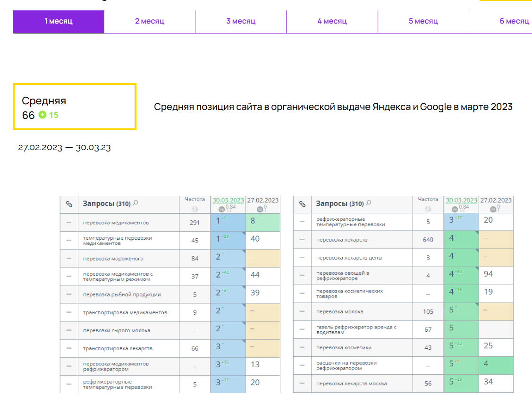This screenshot has height=395, width=532.
Task: Click the frequency value 640 for "перевозка лекарств"
Action: pos(428,240)
